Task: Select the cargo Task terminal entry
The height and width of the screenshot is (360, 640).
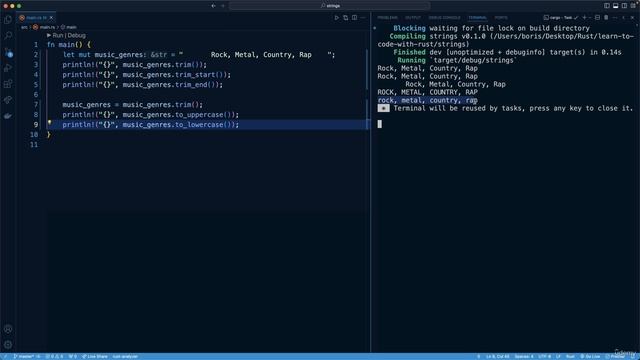Action: pos(561,18)
